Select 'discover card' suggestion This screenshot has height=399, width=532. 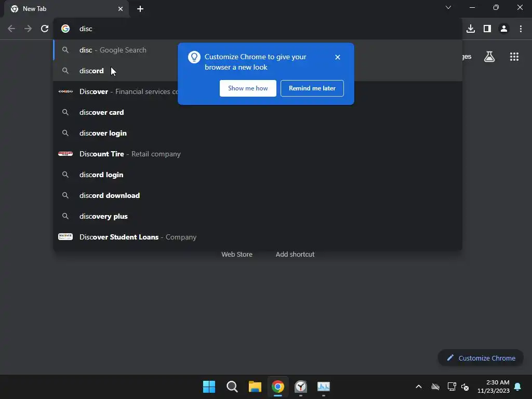[258, 112]
